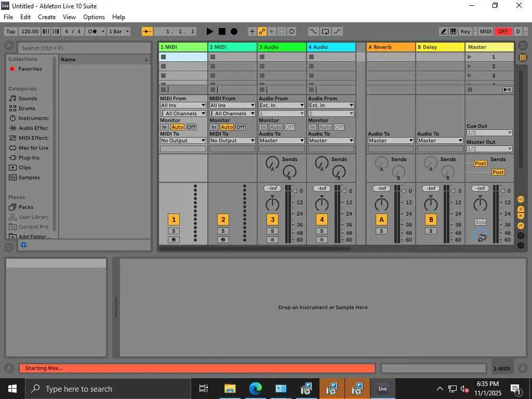This screenshot has width=532, height=399.
Task: Open 3 Audio 'Ext. In' dropdown
Action: (282, 105)
